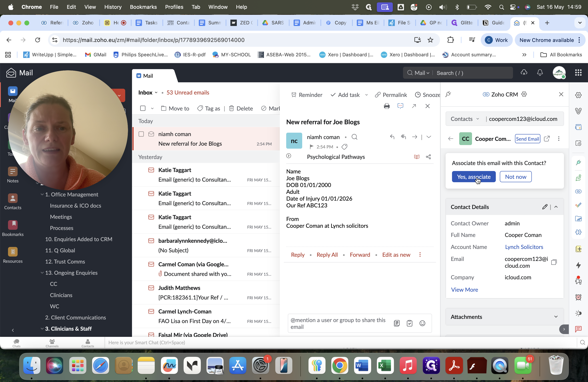Toggle read status of Judith Matthews email
This screenshot has width=588, height=382.
[151, 288]
